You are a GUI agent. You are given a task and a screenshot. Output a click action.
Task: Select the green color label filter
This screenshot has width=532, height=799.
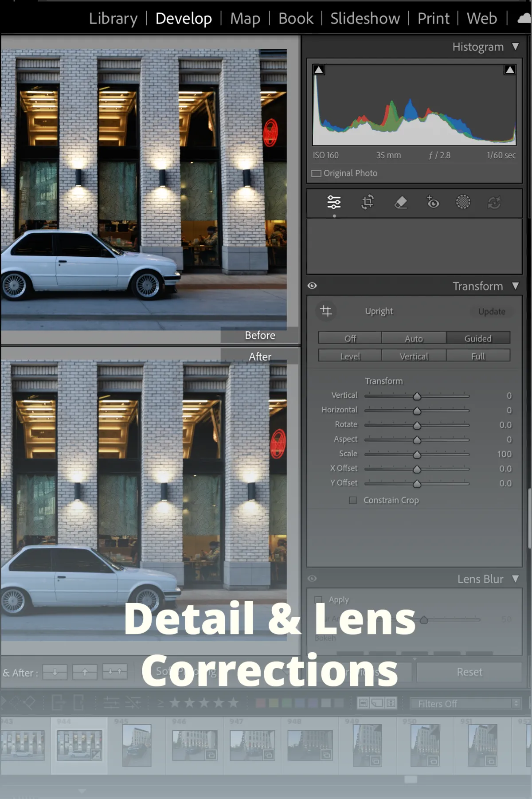click(x=287, y=703)
